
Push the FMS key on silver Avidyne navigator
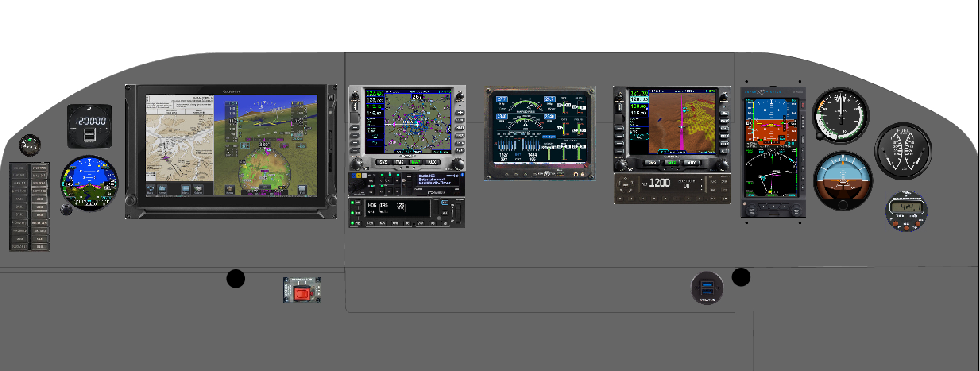coord(400,162)
